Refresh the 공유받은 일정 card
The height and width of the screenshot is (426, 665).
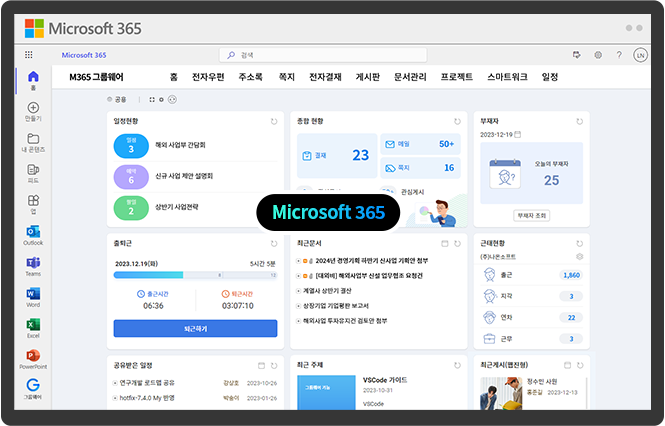(274, 366)
